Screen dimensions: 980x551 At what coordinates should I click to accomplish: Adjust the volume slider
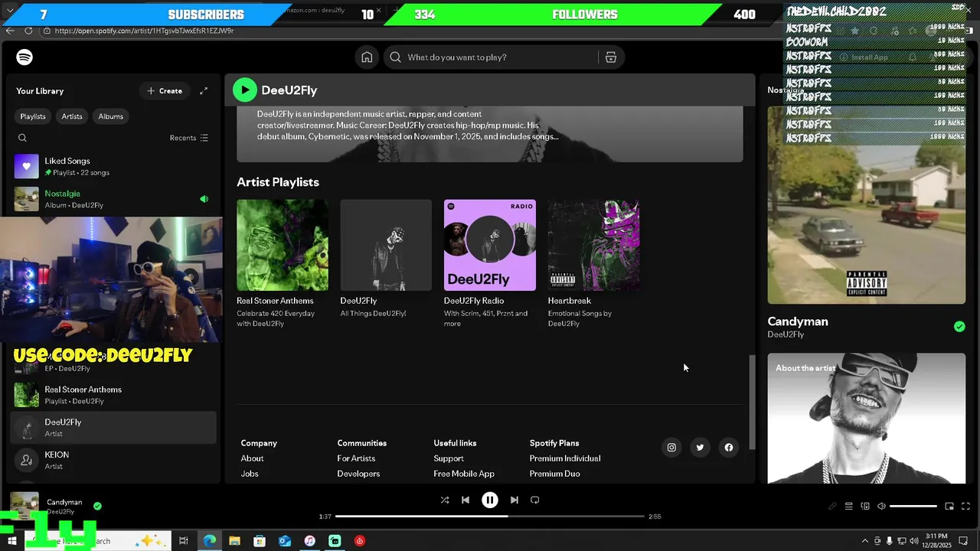[913, 506]
